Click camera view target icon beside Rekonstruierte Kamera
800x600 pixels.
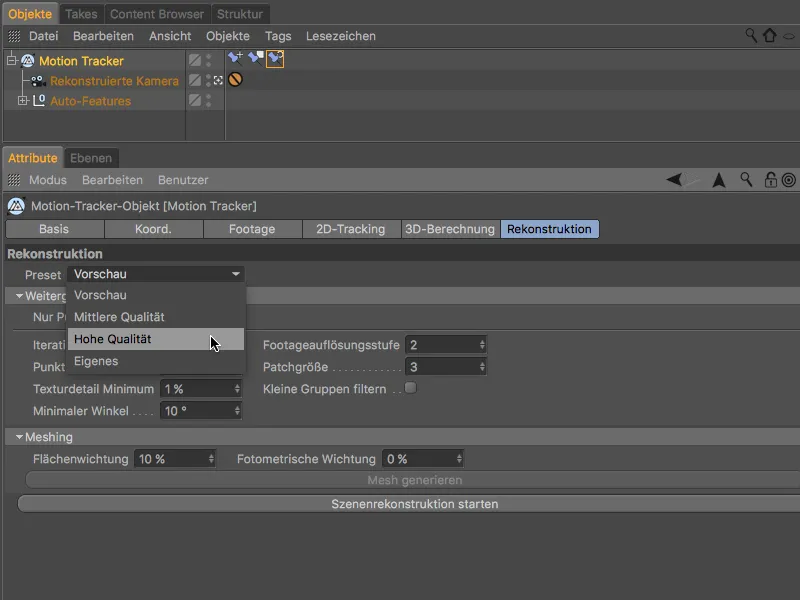point(218,80)
